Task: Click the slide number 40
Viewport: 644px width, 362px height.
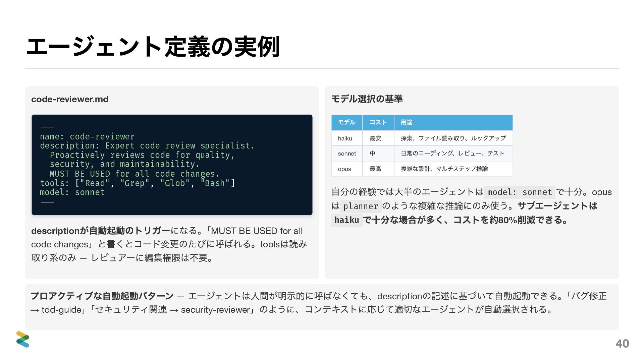Action: (x=622, y=344)
